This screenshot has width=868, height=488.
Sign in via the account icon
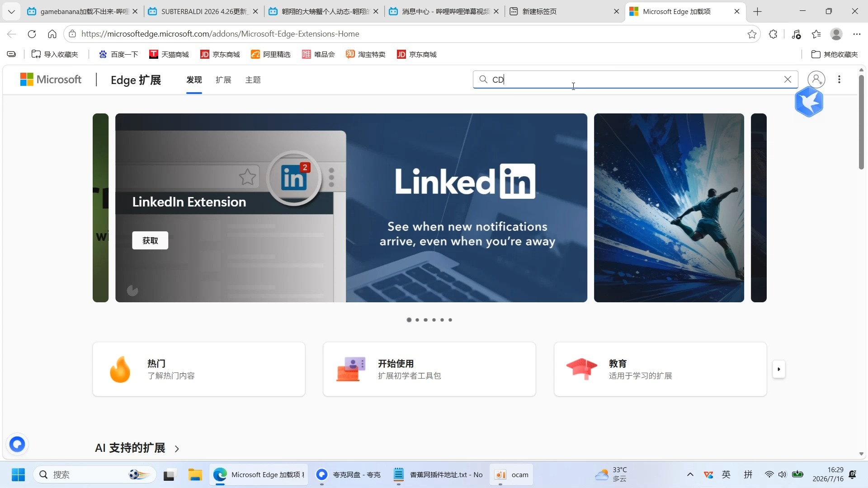click(x=816, y=80)
